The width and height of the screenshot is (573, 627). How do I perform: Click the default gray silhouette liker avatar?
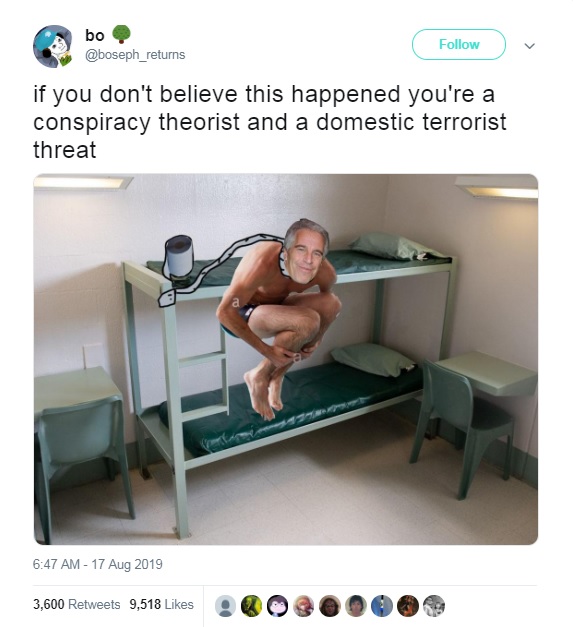pyautogui.click(x=226, y=606)
